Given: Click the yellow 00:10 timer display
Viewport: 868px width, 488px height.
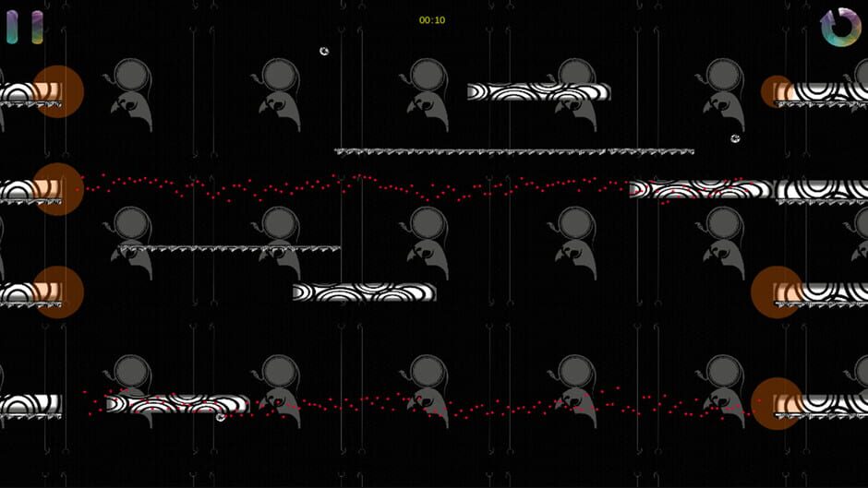Looking at the screenshot, I should coord(432,20).
